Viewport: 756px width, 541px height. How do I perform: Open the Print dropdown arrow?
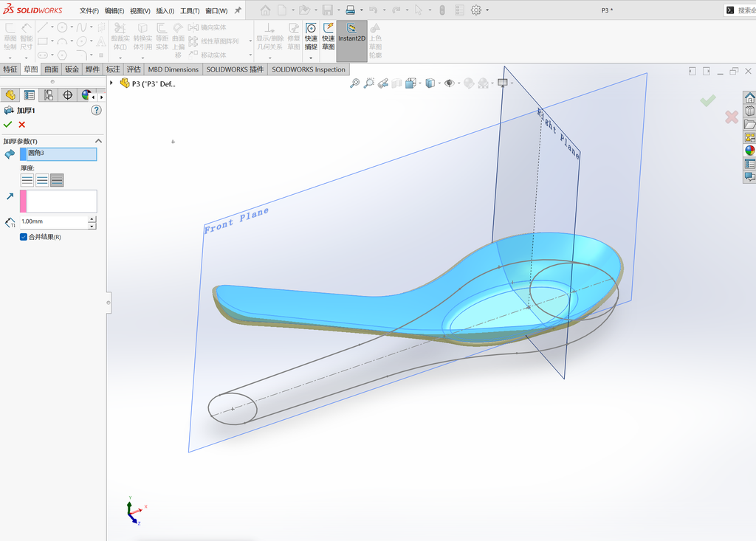[x=362, y=10]
